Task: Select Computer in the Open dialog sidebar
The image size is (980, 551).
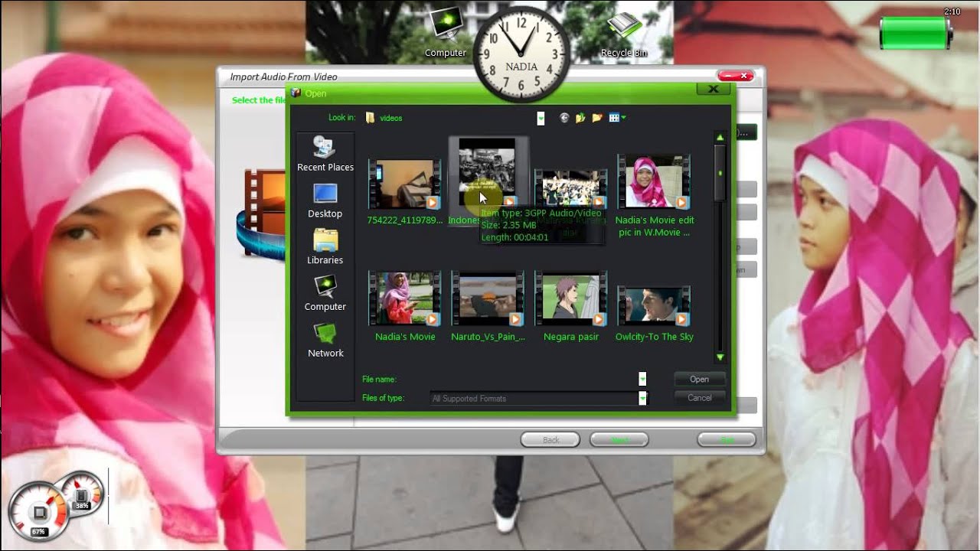Action: point(325,293)
